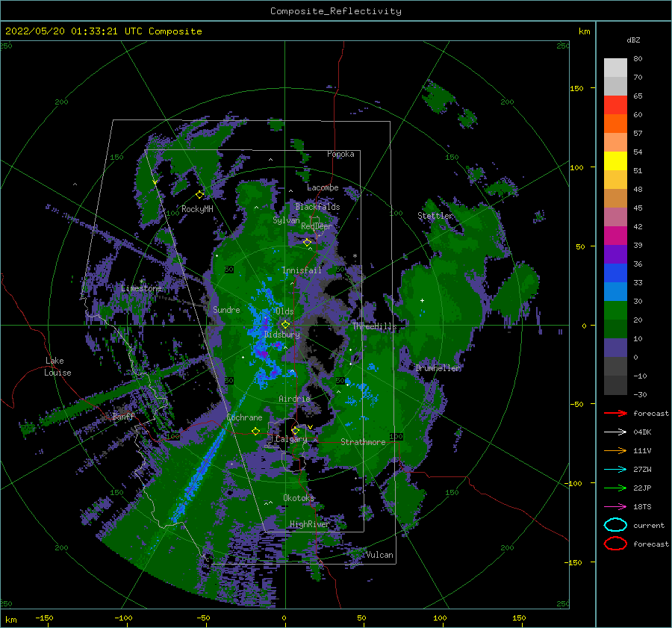The width and height of the screenshot is (672, 628).
Task: Click the Airdrie city label
Action: click(294, 399)
